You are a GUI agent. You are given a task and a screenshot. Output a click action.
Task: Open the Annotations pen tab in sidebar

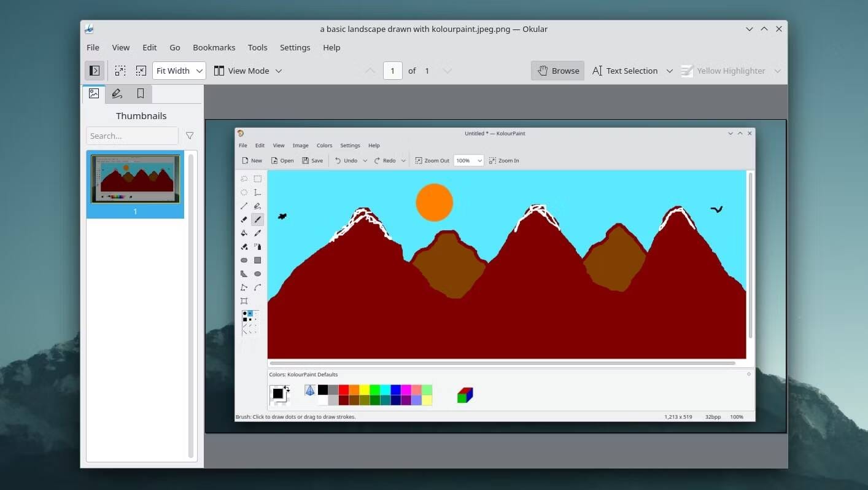[x=117, y=93]
